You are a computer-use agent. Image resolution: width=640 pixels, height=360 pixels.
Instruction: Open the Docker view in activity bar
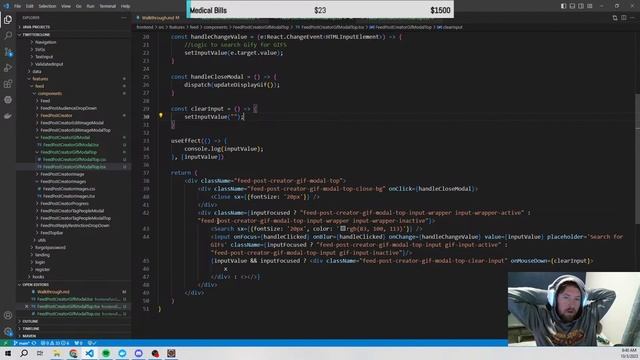point(8,116)
